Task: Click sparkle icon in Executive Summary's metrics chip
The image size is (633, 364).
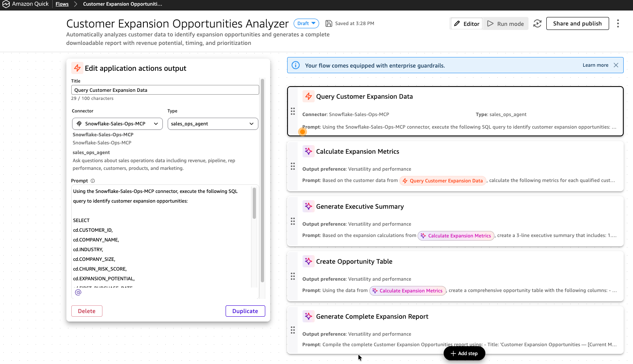Action: click(423, 236)
